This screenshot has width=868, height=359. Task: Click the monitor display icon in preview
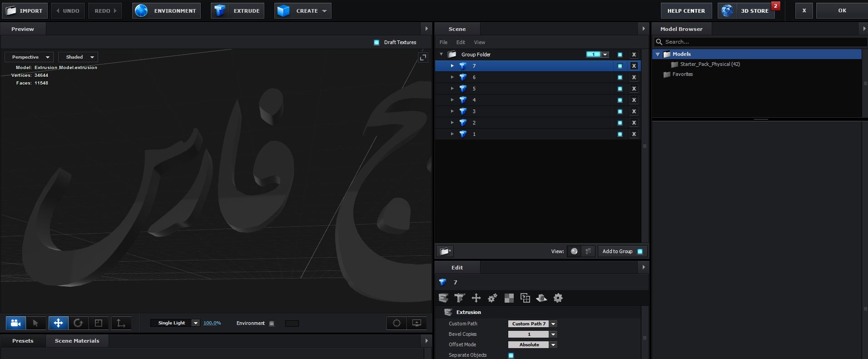point(417,323)
